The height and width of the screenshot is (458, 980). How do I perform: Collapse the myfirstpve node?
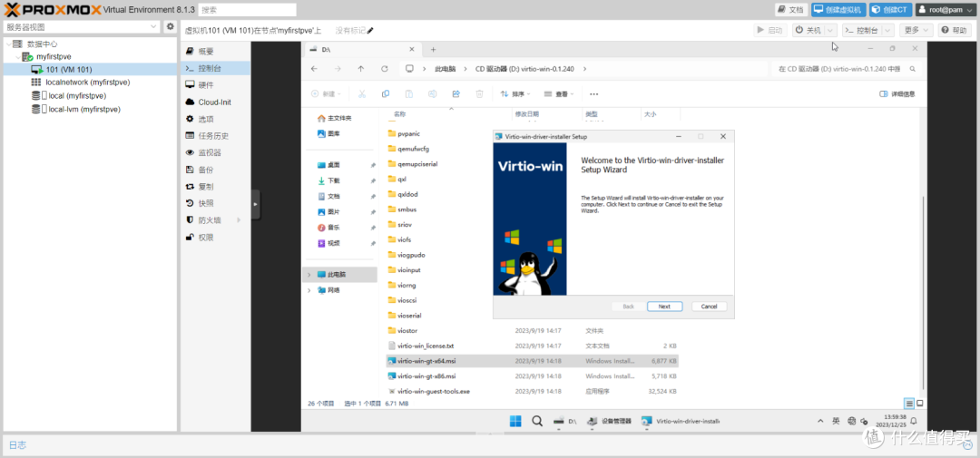[x=18, y=57]
